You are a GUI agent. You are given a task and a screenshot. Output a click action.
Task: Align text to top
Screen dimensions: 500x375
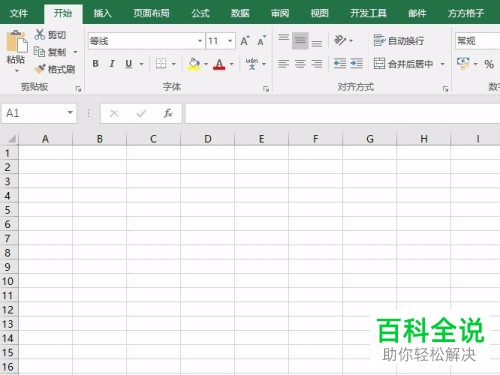284,38
